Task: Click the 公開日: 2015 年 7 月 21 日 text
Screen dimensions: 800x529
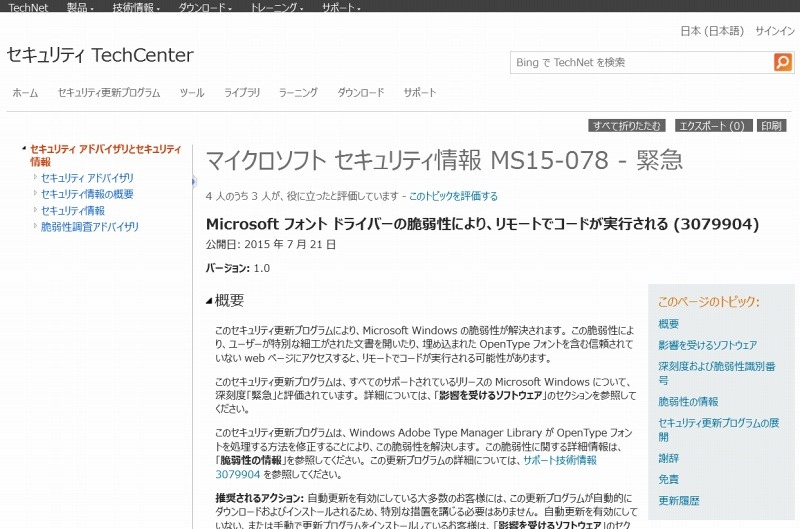Action: [270, 244]
